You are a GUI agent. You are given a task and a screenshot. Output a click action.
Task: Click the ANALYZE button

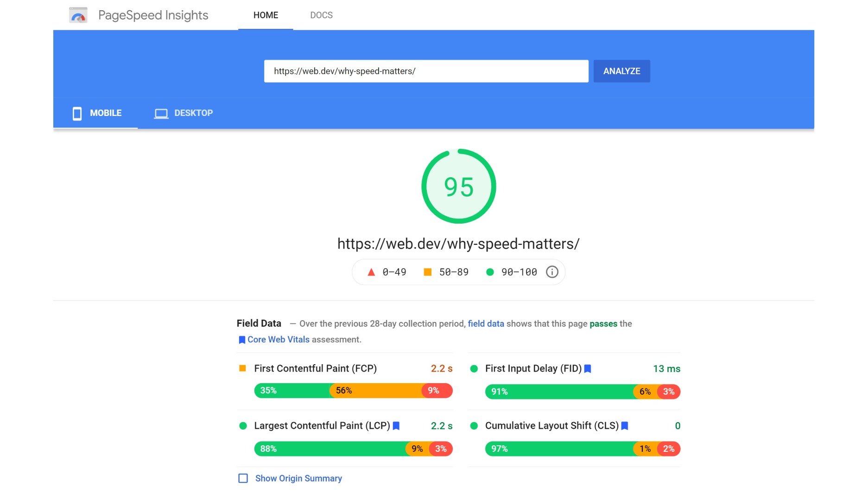[x=621, y=71]
